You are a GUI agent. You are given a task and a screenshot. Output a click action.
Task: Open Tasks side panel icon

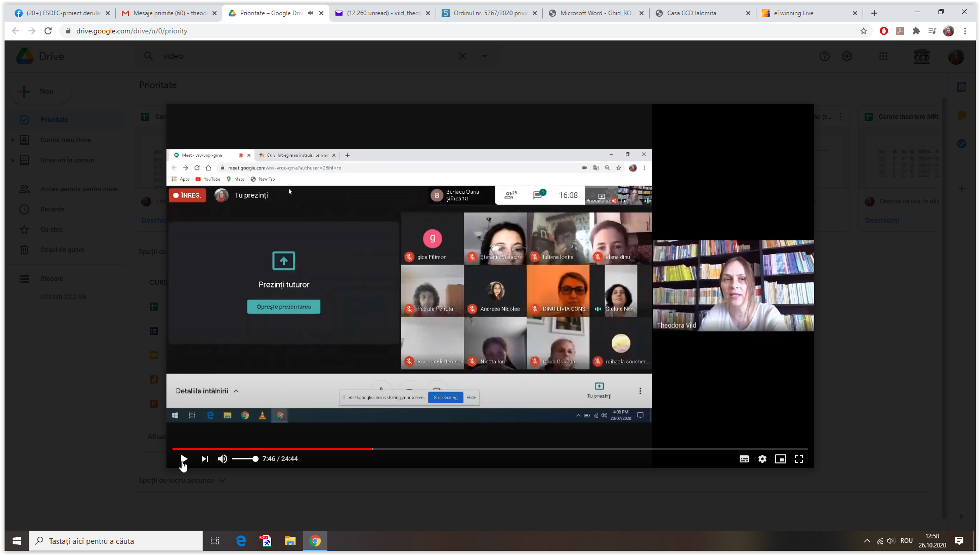pos(962,144)
